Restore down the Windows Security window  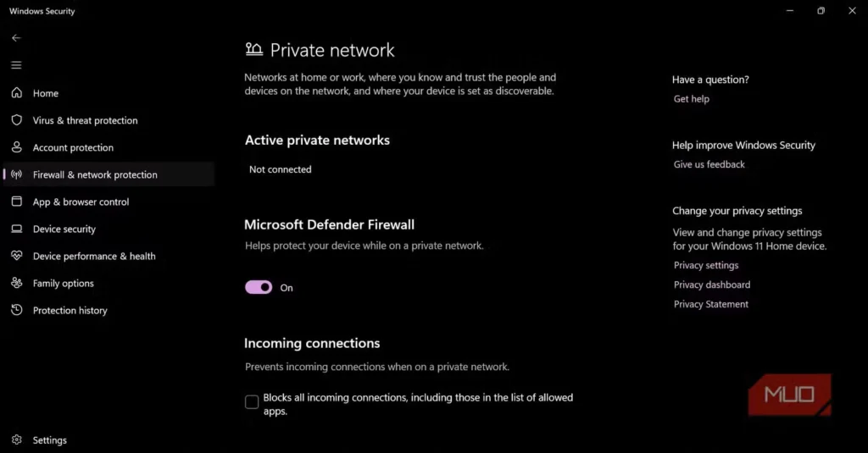tap(821, 11)
